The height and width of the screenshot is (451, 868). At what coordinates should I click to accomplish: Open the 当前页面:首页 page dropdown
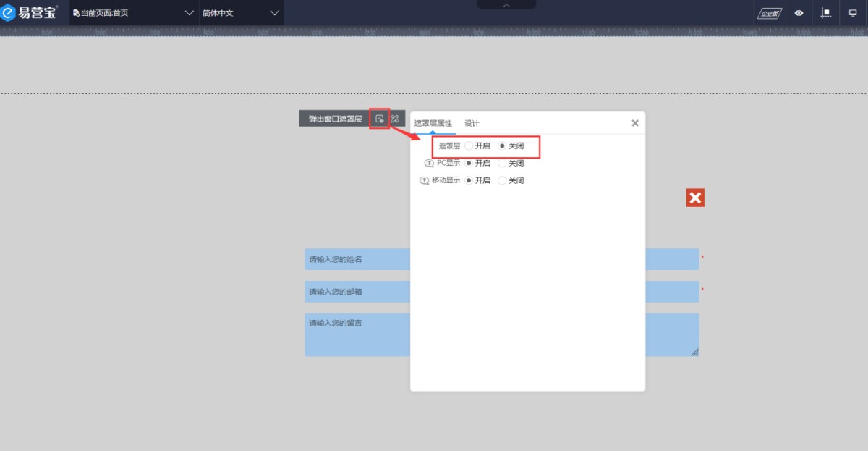click(x=134, y=13)
